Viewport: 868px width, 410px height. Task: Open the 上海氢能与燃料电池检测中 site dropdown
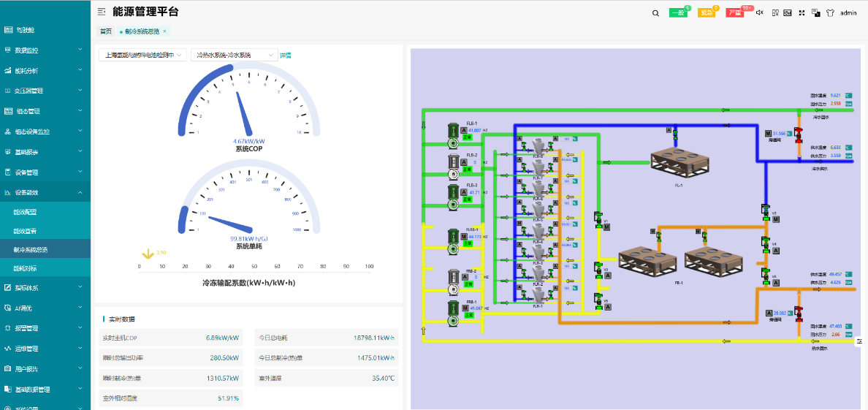coord(142,55)
